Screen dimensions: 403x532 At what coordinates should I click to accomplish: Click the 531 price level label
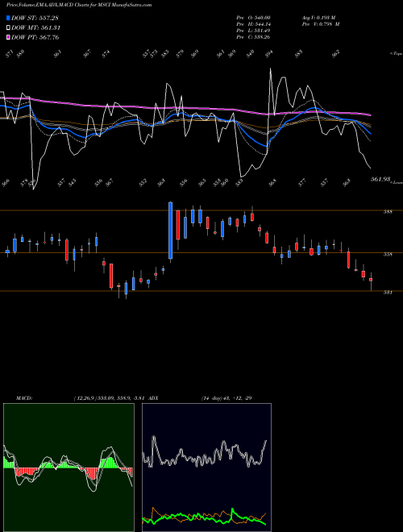[x=388, y=292]
